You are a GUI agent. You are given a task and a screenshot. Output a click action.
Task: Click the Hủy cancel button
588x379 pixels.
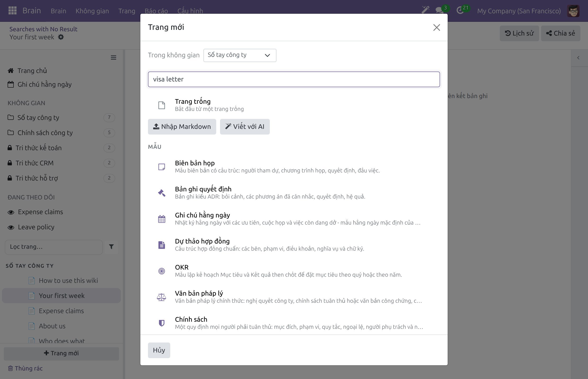[159, 350]
